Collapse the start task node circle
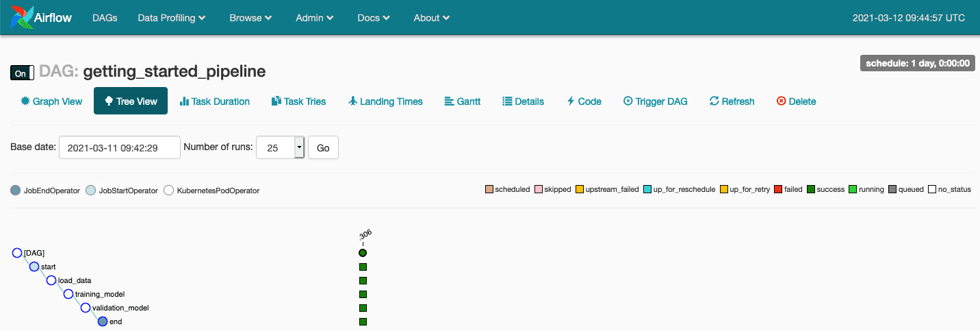980x331 pixels. click(x=34, y=267)
